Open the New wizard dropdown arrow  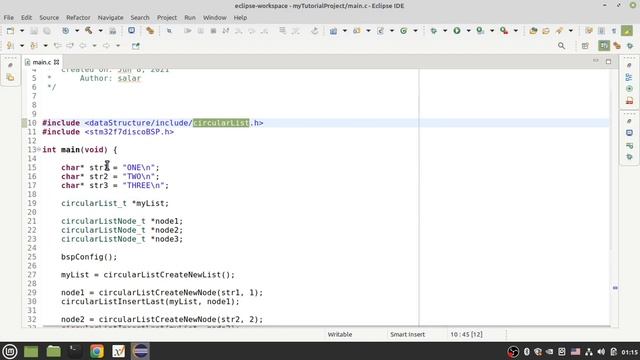pos(22,31)
